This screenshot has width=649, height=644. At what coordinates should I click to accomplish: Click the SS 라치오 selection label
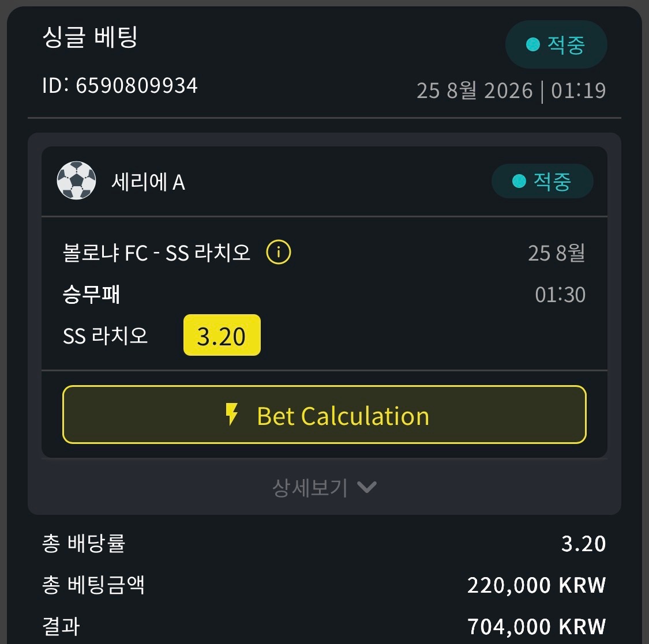[x=105, y=336]
